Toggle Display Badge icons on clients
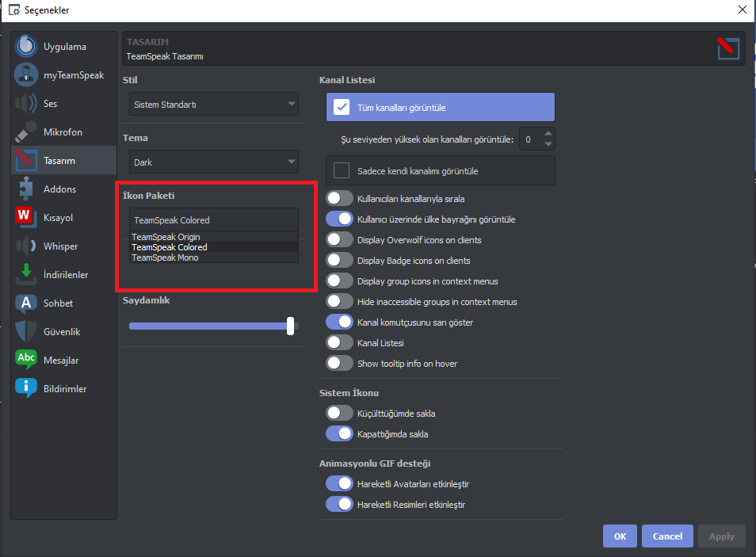This screenshot has width=756, height=557. pyautogui.click(x=339, y=261)
